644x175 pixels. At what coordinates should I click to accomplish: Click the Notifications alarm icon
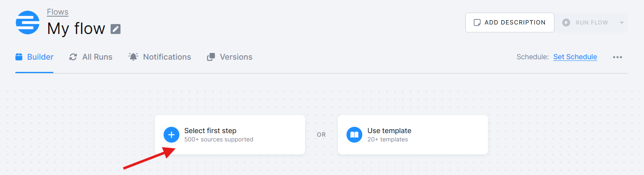point(134,57)
